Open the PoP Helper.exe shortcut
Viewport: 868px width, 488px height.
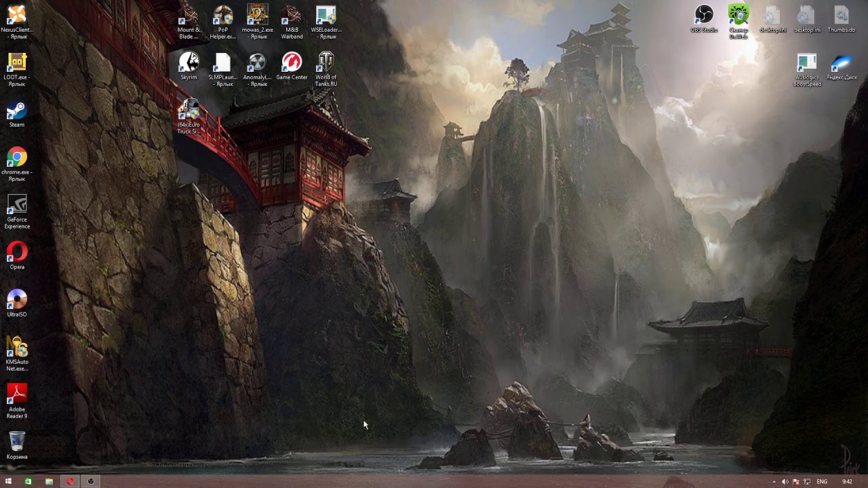coord(223,22)
